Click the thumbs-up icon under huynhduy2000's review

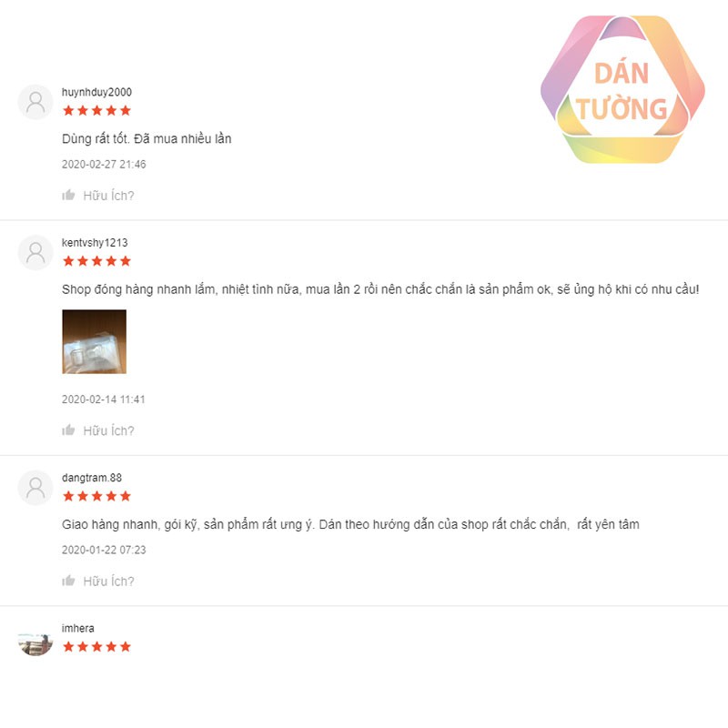click(x=68, y=195)
